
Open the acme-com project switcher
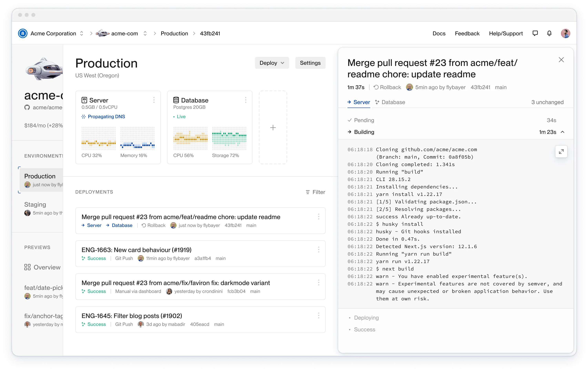coord(145,34)
